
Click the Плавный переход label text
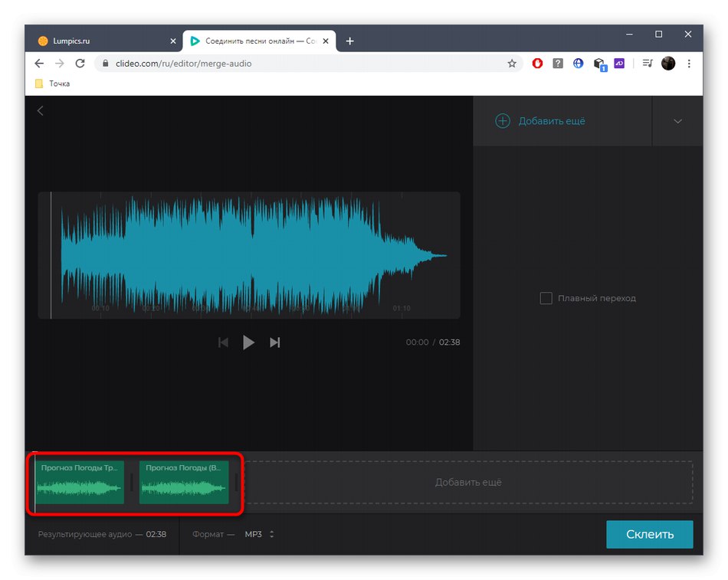(597, 298)
